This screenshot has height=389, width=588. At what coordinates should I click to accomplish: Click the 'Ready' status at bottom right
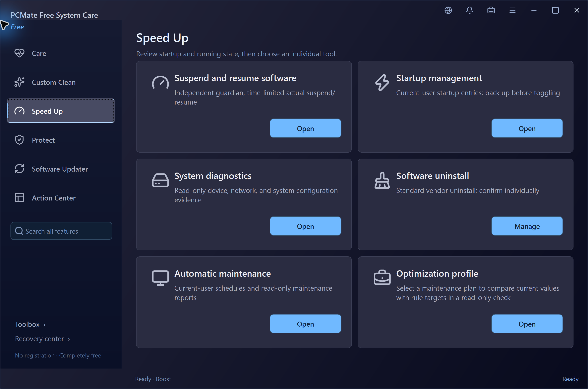(570, 379)
